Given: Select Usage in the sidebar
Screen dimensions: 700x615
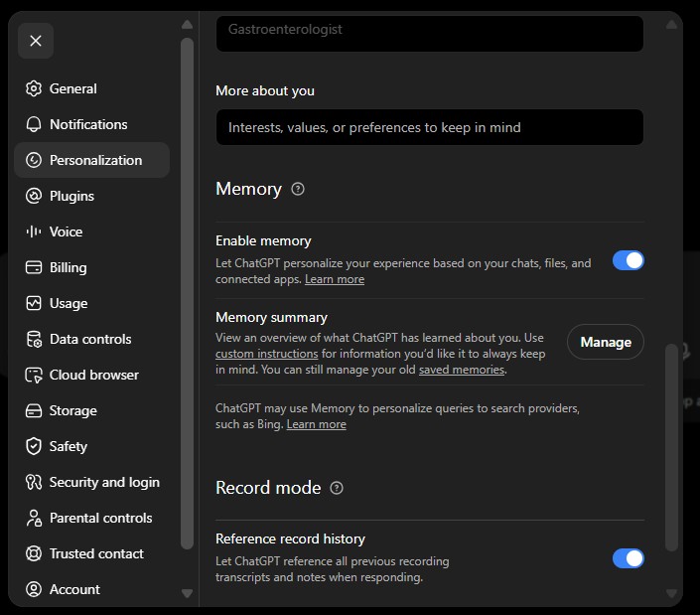Looking at the screenshot, I should click(91, 303).
